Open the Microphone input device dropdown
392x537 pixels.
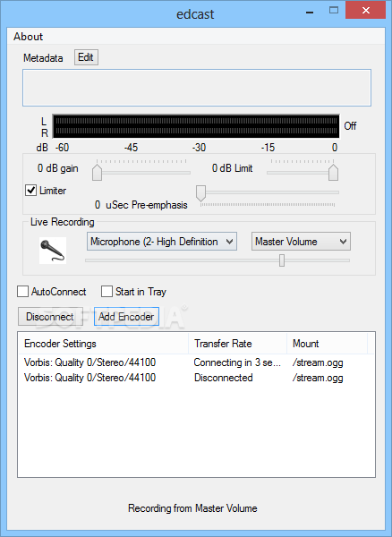coord(162,242)
